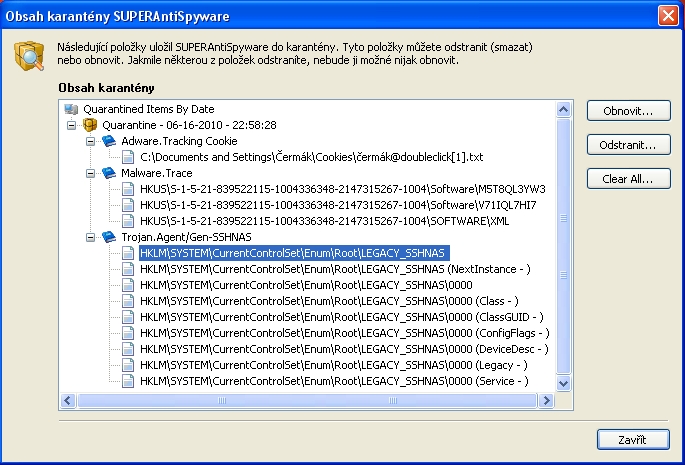Click the document icon for (Class - ) entry

128,301
